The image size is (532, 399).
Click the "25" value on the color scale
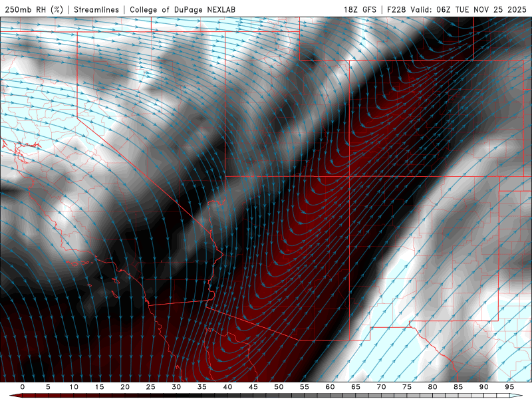151,387
